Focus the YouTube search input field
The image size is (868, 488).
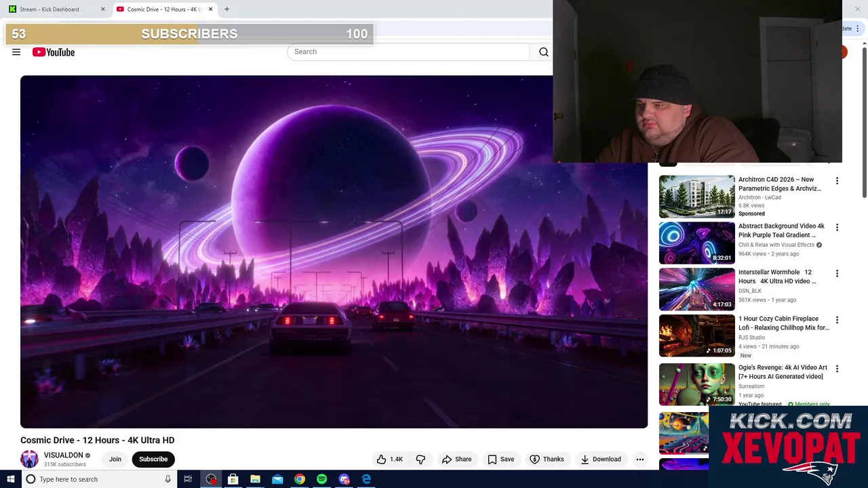tap(408, 52)
